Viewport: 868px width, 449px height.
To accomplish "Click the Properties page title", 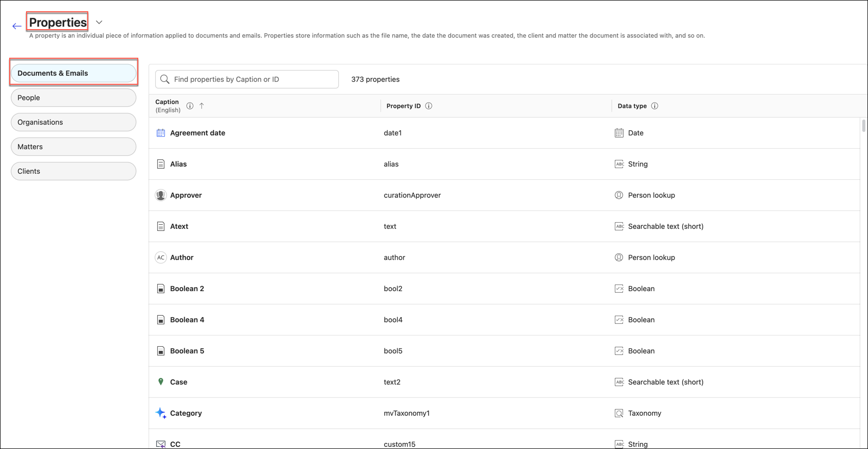I will 58,22.
